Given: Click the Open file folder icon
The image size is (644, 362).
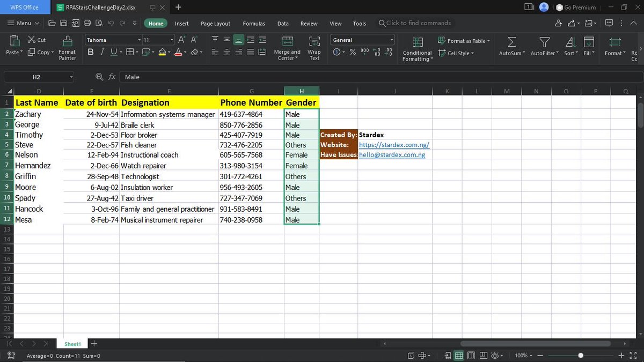Looking at the screenshot, I should point(52,23).
